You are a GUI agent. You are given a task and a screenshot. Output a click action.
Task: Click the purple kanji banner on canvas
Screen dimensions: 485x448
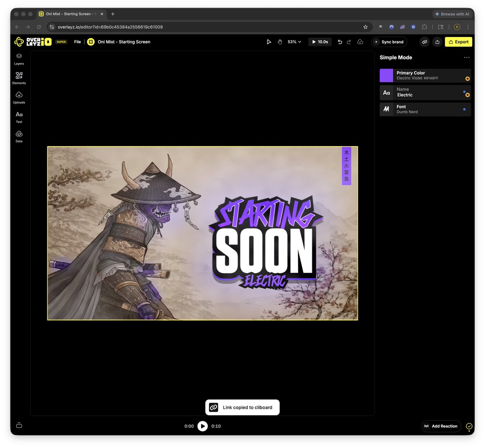click(346, 166)
